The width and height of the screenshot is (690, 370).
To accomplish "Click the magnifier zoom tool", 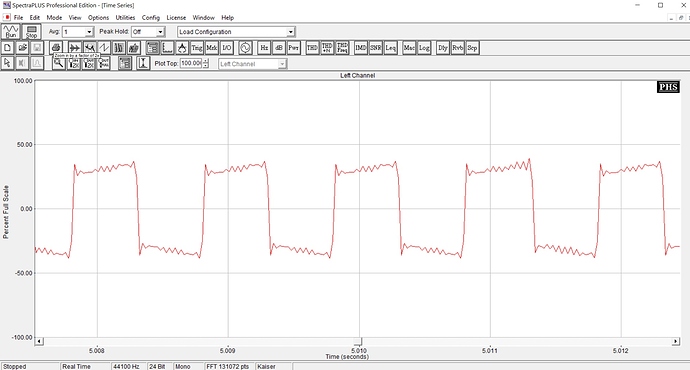I will (59, 63).
